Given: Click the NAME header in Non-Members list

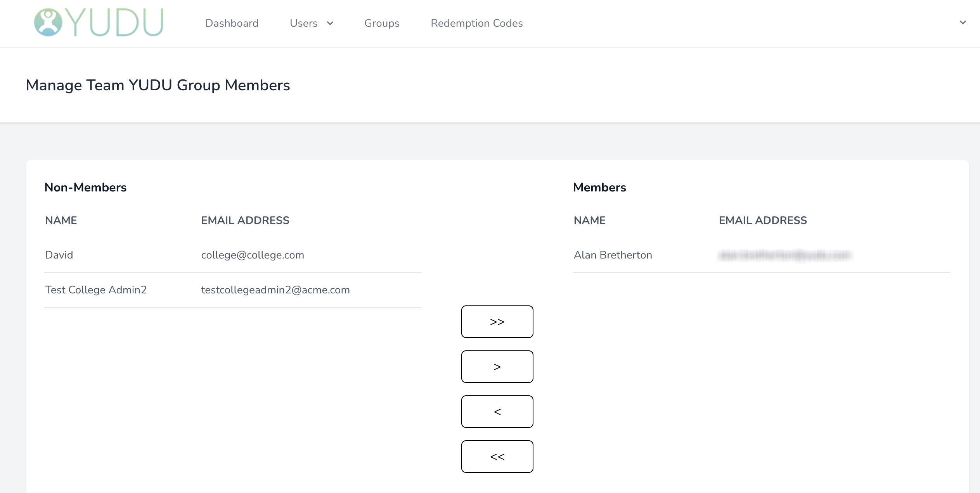Looking at the screenshot, I should (61, 220).
